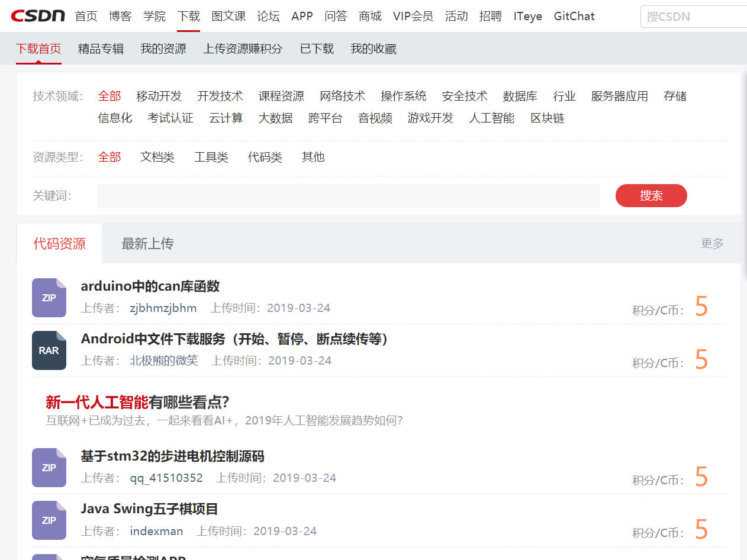The height and width of the screenshot is (560, 747).
Task: Select 人工智能 technical field filter
Action: coord(491,118)
